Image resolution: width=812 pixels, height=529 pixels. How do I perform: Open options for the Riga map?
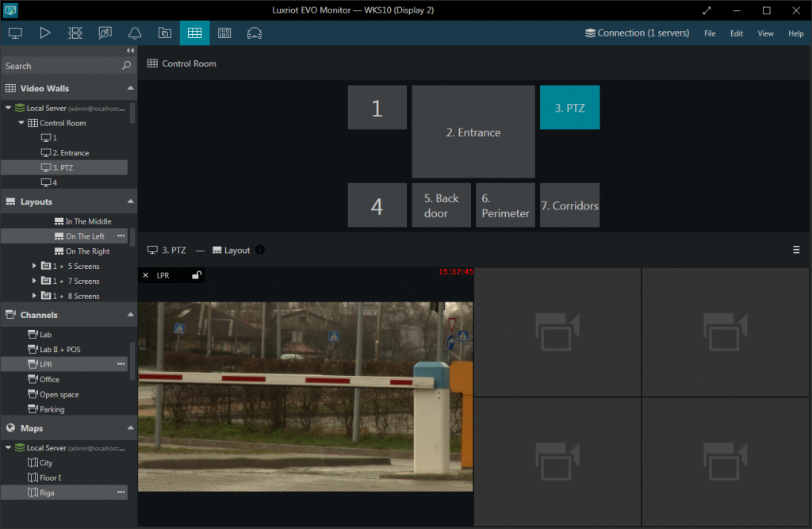pyautogui.click(x=121, y=493)
